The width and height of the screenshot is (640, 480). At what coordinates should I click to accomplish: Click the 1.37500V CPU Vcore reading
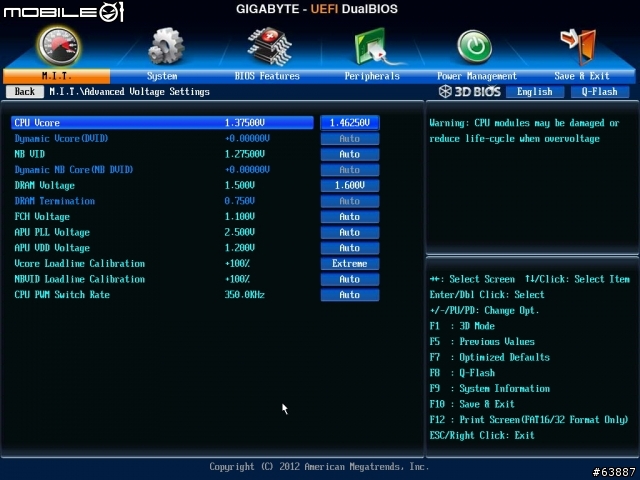[x=245, y=123]
